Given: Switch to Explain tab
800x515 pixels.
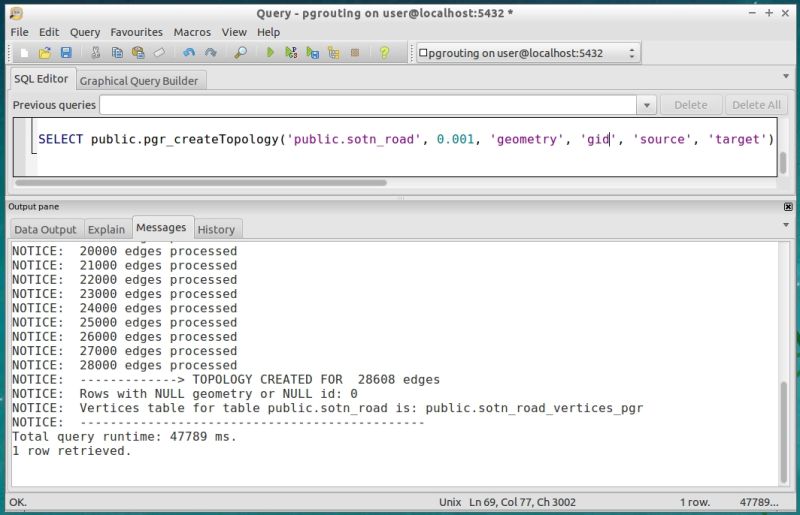Looking at the screenshot, I should 106,230.
